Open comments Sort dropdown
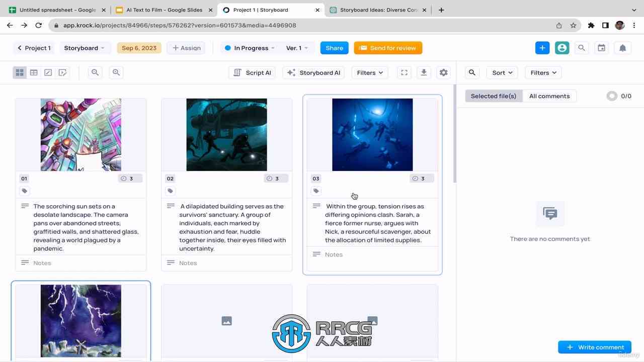 [x=502, y=72]
